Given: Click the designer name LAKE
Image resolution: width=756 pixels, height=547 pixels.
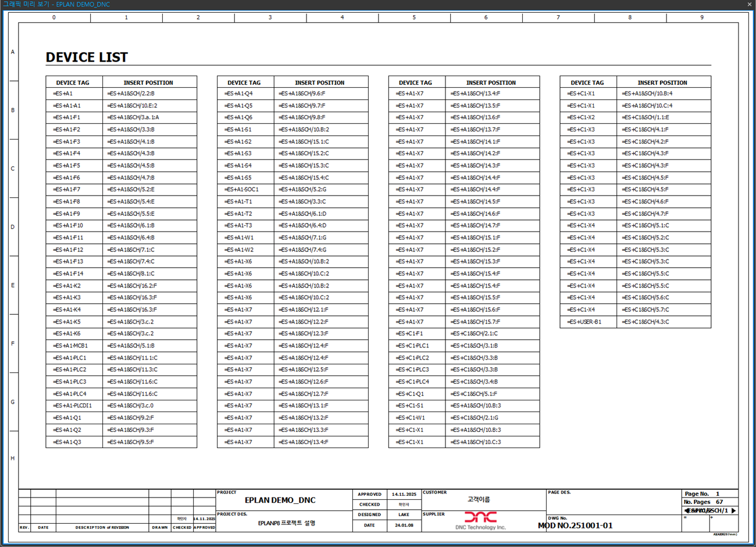Looking at the screenshot, I should pyautogui.click(x=404, y=514).
